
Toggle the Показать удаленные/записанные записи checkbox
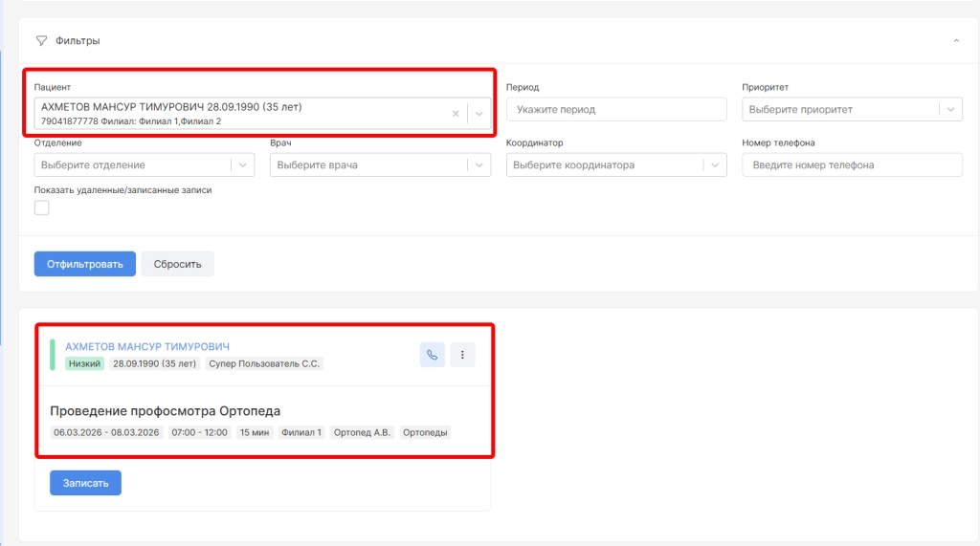tap(41, 207)
